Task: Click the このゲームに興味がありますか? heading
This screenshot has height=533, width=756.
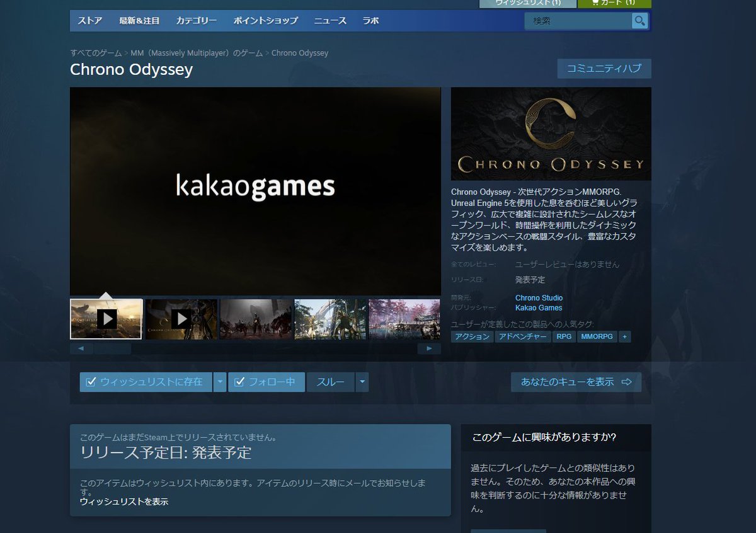Action: [544, 437]
